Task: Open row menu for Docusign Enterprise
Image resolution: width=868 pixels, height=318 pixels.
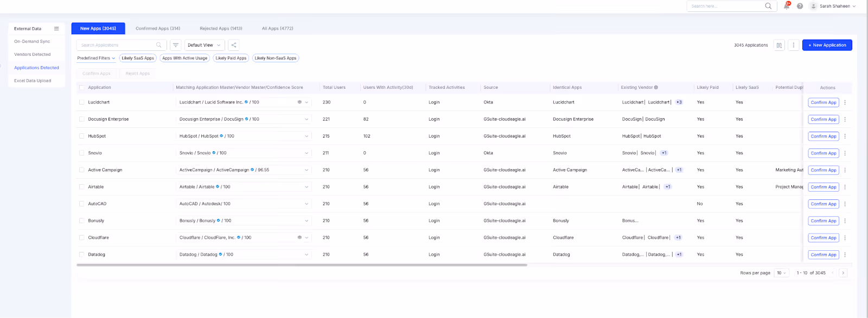Action: tap(845, 119)
